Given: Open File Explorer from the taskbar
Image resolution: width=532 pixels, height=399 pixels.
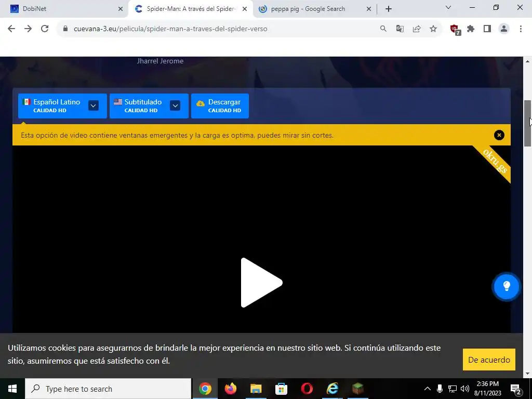Looking at the screenshot, I should pos(256,389).
